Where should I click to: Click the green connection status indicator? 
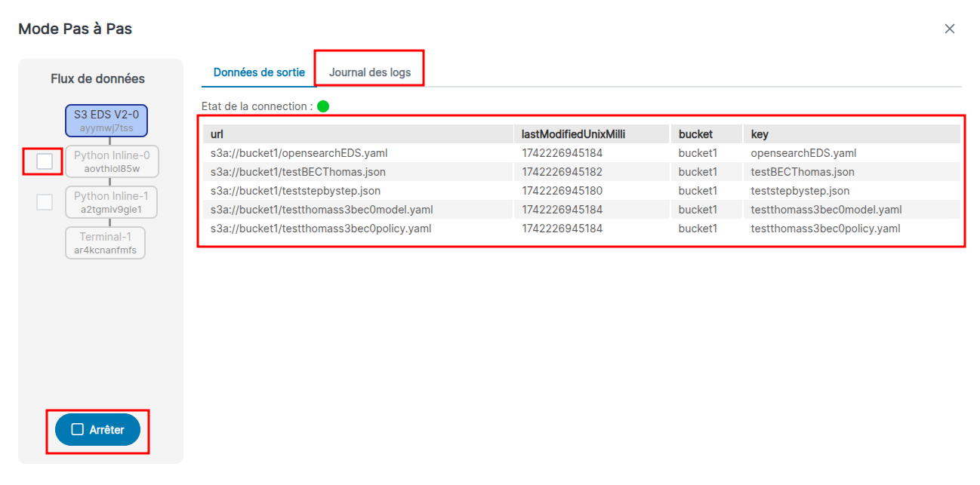[x=323, y=106]
